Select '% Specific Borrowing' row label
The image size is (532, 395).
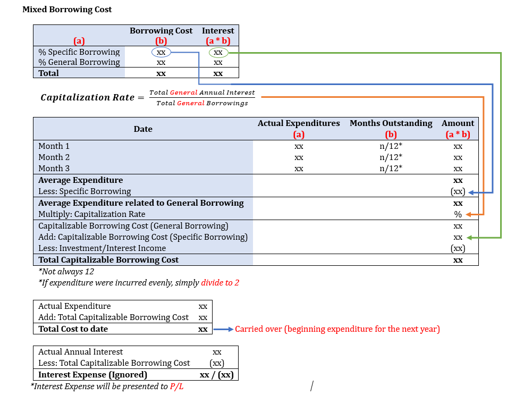click(x=79, y=52)
